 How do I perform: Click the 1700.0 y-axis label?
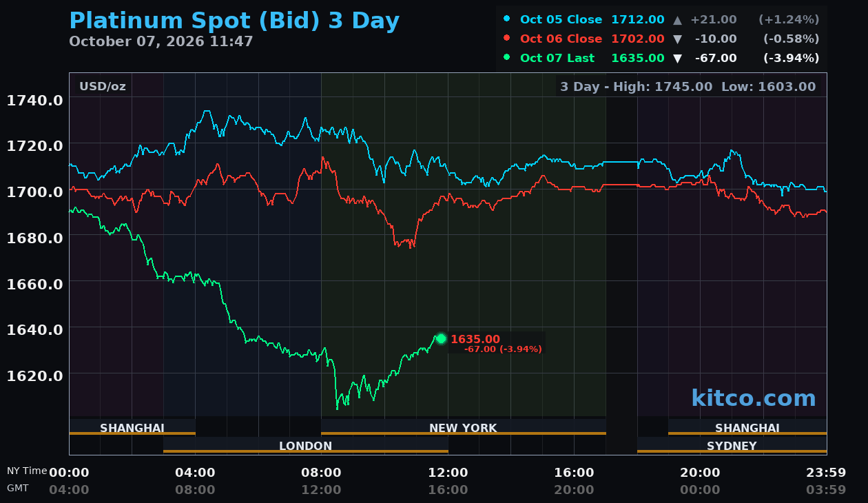coord(35,192)
